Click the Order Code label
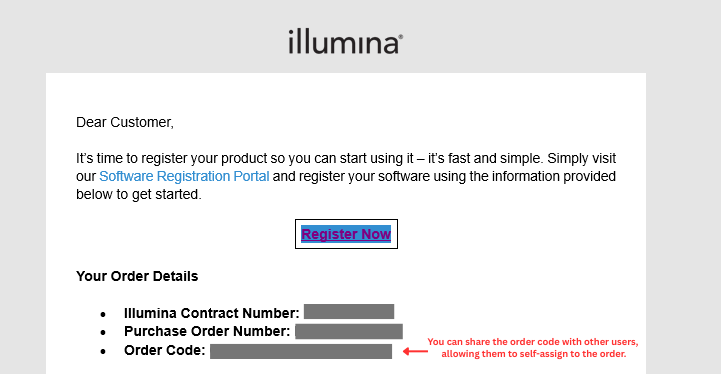The image size is (721, 374). tap(165, 350)
